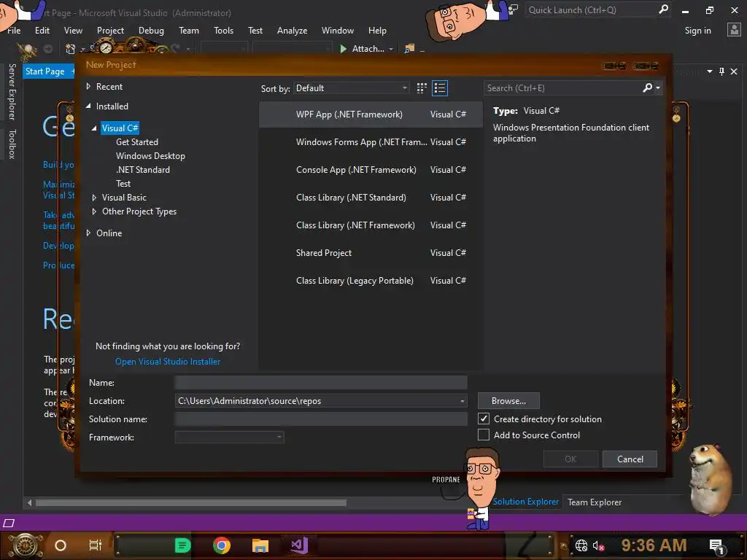This screenshot has height=560, width=747.
Task: Switch to small icons view
Action: tap(422, 88)
